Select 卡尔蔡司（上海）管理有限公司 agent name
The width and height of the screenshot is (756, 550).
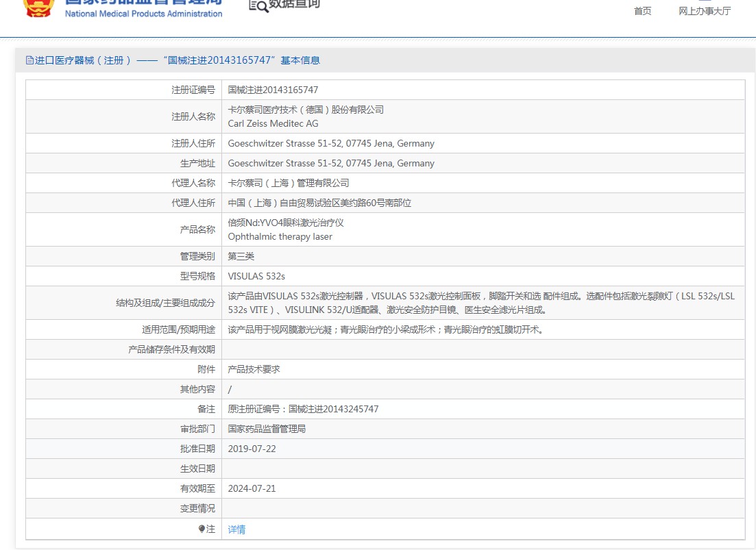click(x=289, y=183)
